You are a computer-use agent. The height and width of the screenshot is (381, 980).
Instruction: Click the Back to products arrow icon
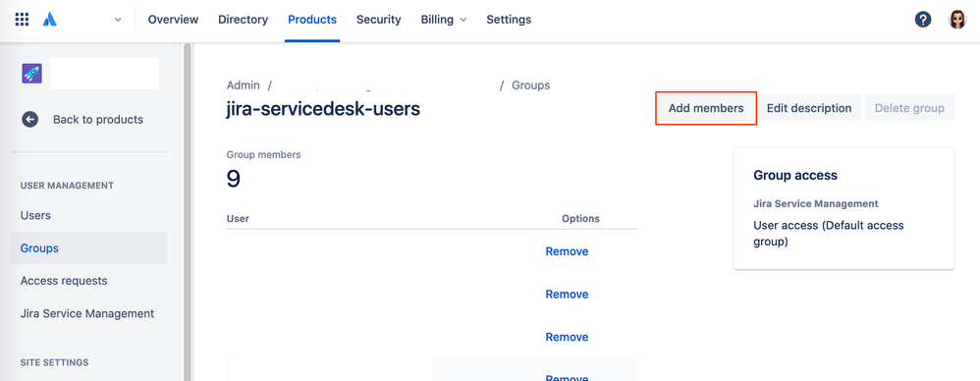pyautogui.click(x=30, y=119)
